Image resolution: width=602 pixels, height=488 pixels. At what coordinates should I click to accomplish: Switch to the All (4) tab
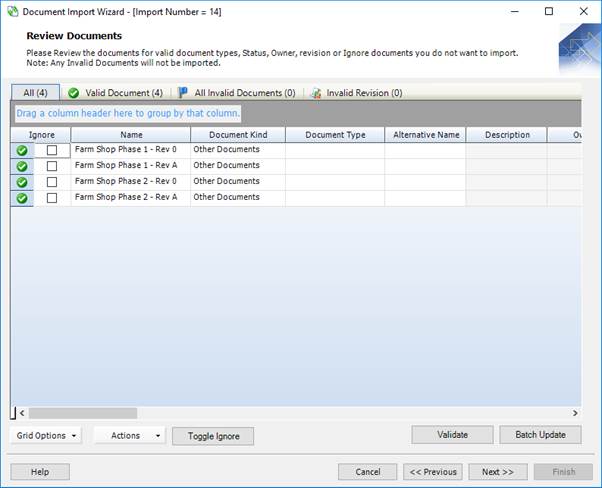(35, 93)
